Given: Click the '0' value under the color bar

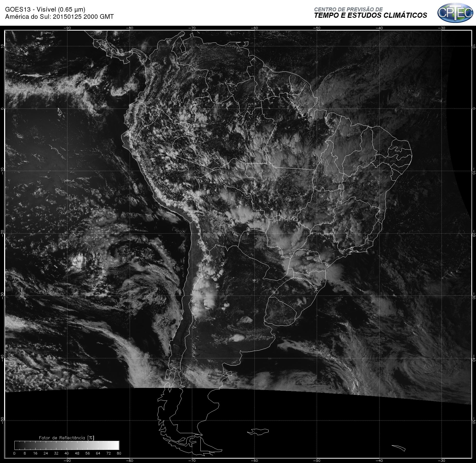Looking at the screenshot, I should [x=14, y=453].
